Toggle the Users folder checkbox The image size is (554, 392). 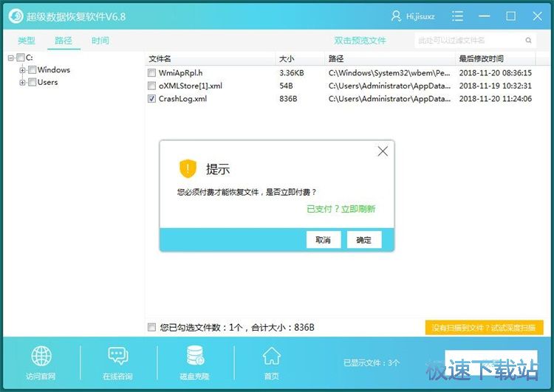[x=33, y=82]
